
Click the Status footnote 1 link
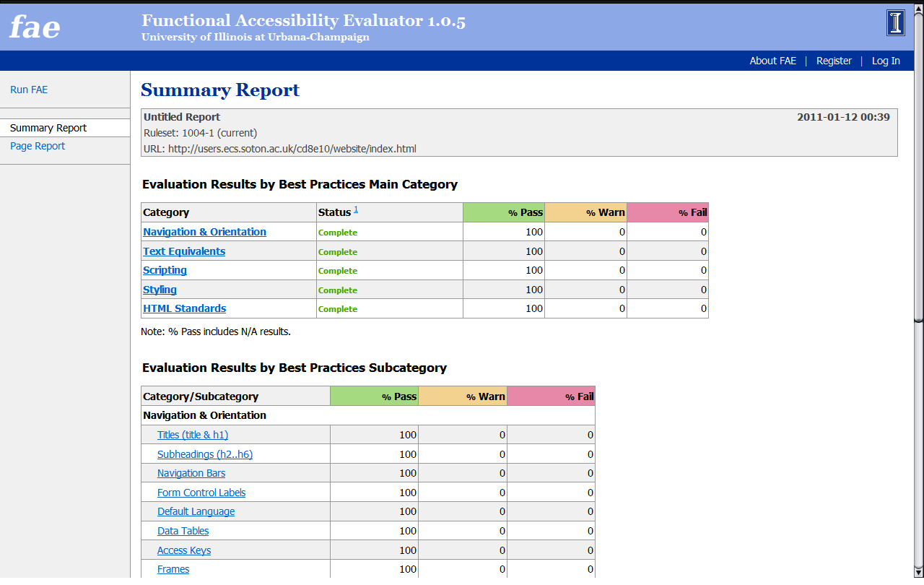coord(356,209)
